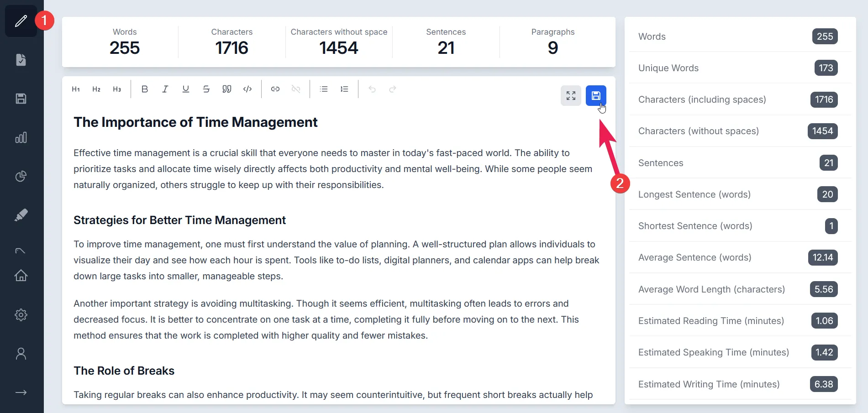Screen dimensions: 868x413
Task: Click the blue save button in editor
Action: click(x=596, y=96)
